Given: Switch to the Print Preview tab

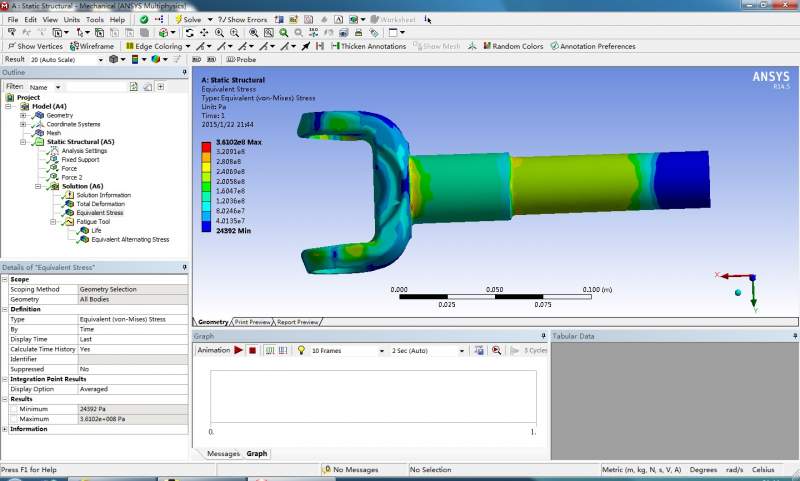Looking at the screenshot, I should click(253, 322).
